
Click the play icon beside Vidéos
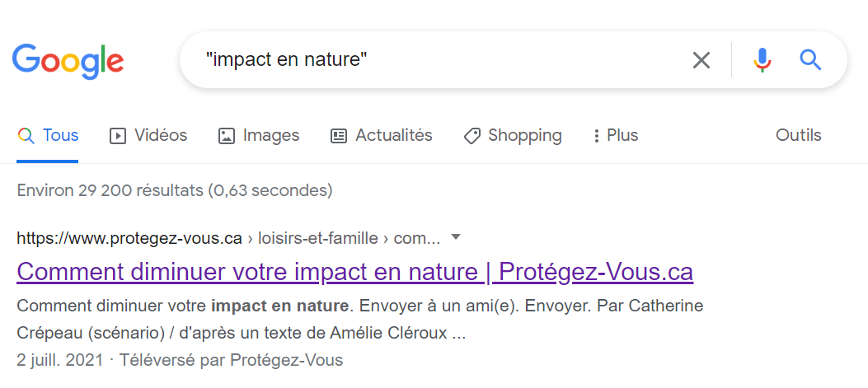[x=118, y=136]
